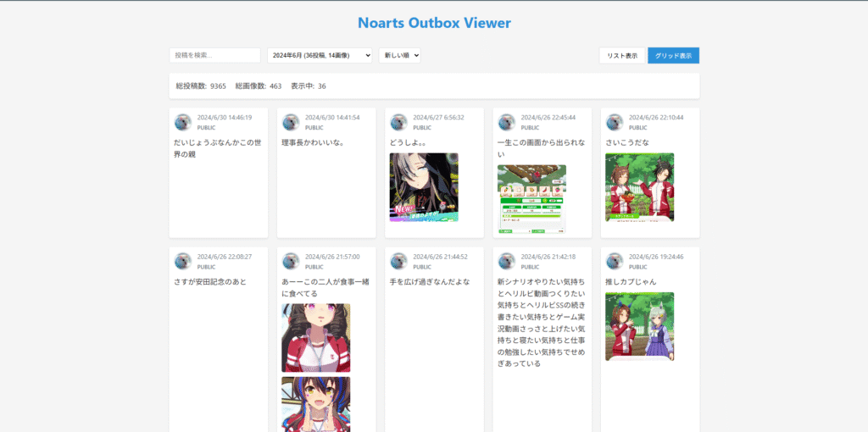
Task: Open image in さいこうだな post
Action: pos(639,187)
